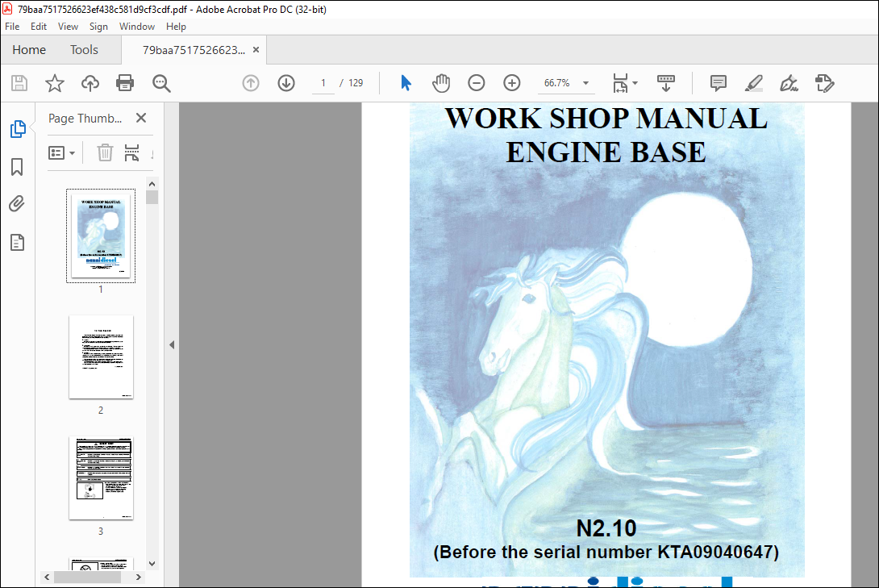Click the read mode keyboard icon
This screenshot has width=879, height=588.
(x=665, y=83)
